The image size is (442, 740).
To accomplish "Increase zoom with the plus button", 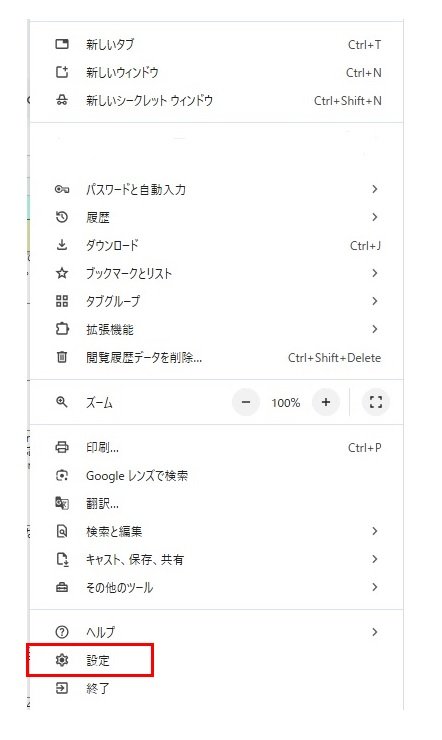I will [326, 403].
